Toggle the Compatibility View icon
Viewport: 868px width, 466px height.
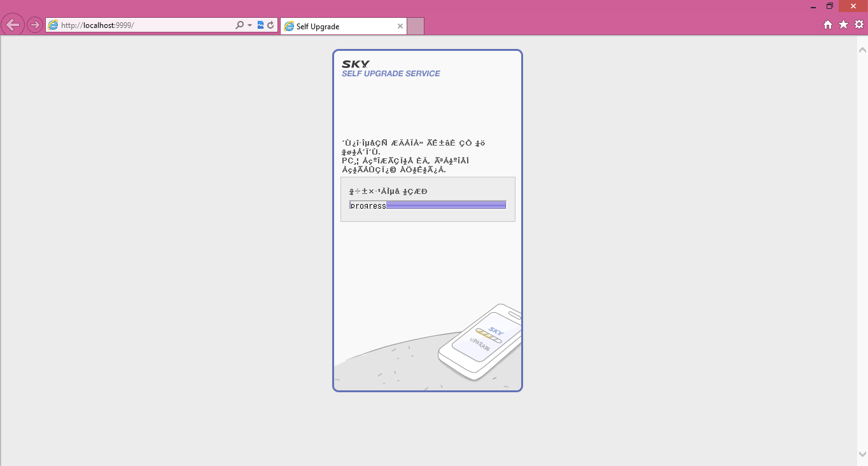coord(260,25)
